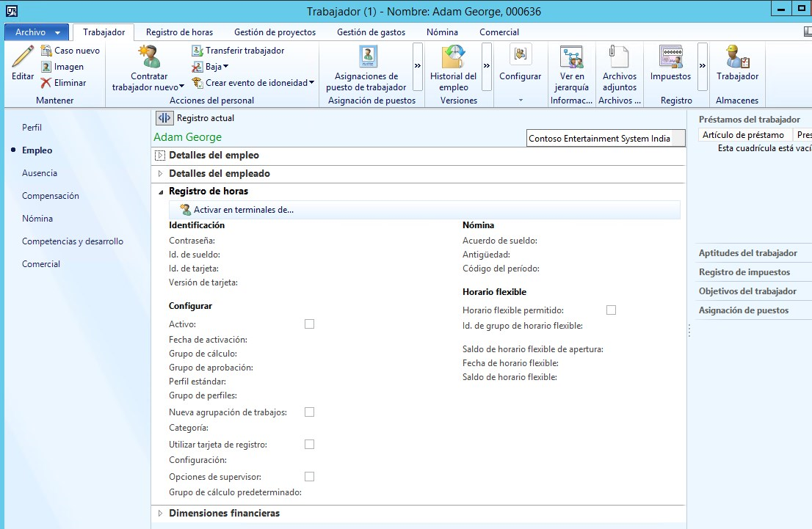
Task: Open Historial del empleo
Action: tap(453, 70)
